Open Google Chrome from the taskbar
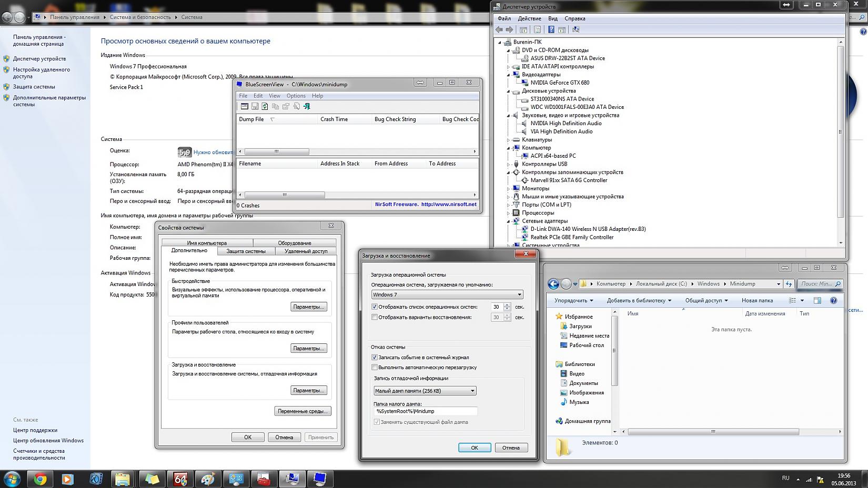 [x=40, y=479]
